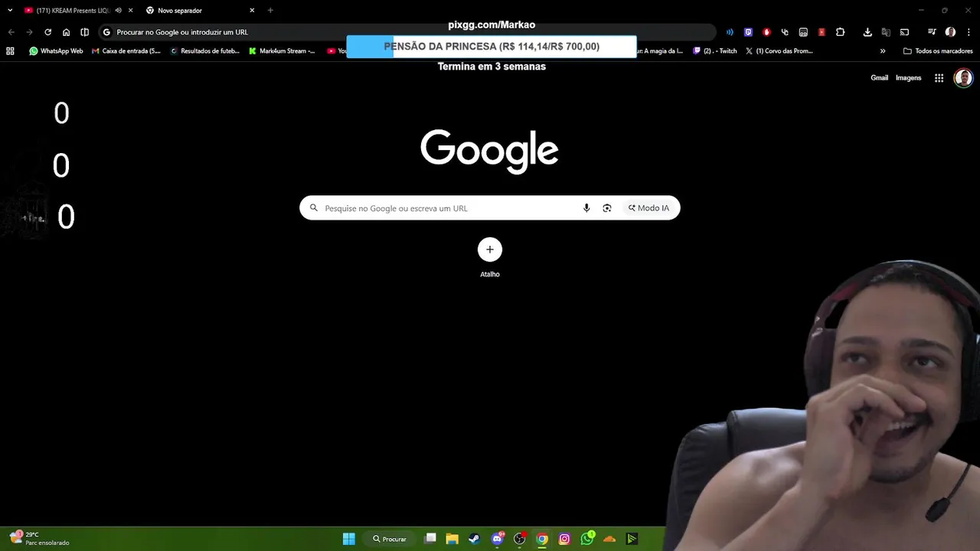The height and width of the screenshot is (551, 980).
Task: Open the Twitch extension icon
Action: point(748,32)
